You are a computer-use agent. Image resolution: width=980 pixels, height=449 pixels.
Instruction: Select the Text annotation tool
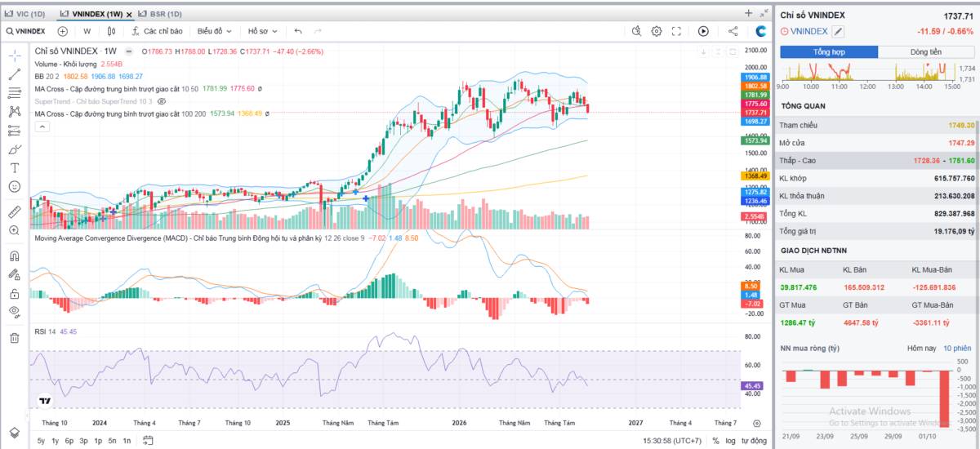click(x=15, y=167)
